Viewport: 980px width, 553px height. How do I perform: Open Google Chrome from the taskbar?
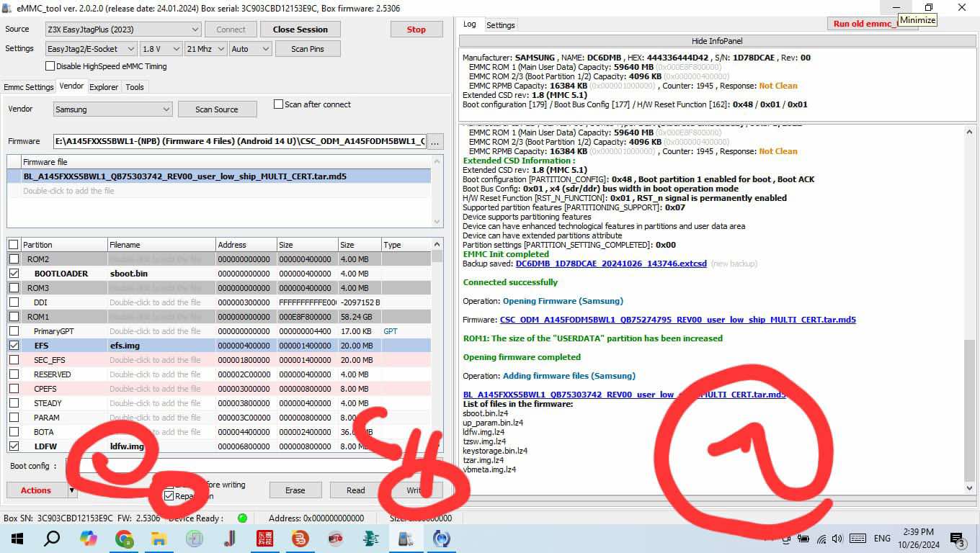(x=124, y=539)
